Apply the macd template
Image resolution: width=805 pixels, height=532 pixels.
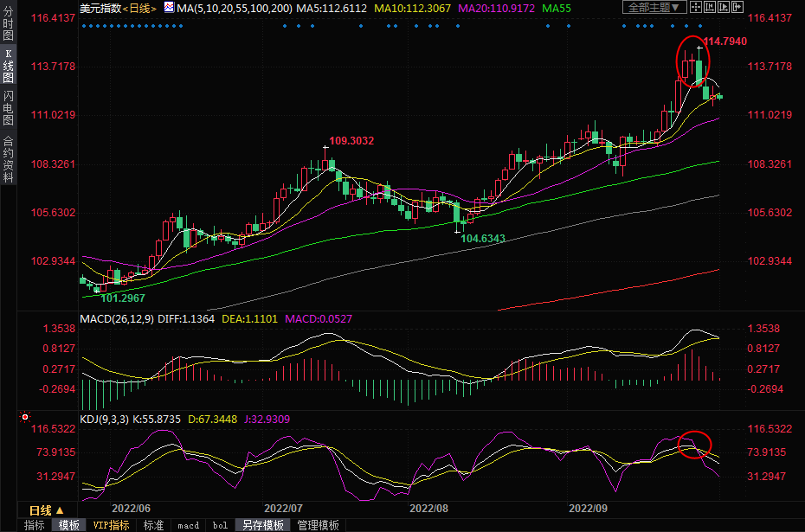click(x=188, y=525)
